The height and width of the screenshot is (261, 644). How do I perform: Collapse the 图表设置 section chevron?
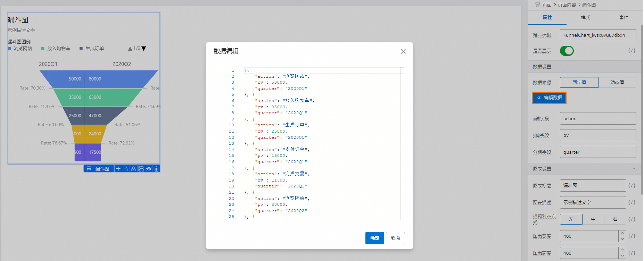pyautogui.click(x=634, y=169)
